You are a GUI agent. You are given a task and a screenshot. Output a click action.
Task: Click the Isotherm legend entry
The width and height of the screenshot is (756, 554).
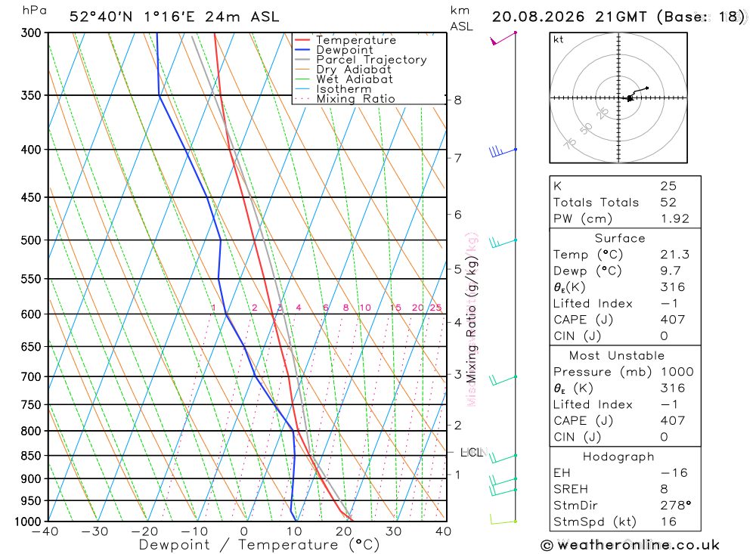tap(333, 88)
